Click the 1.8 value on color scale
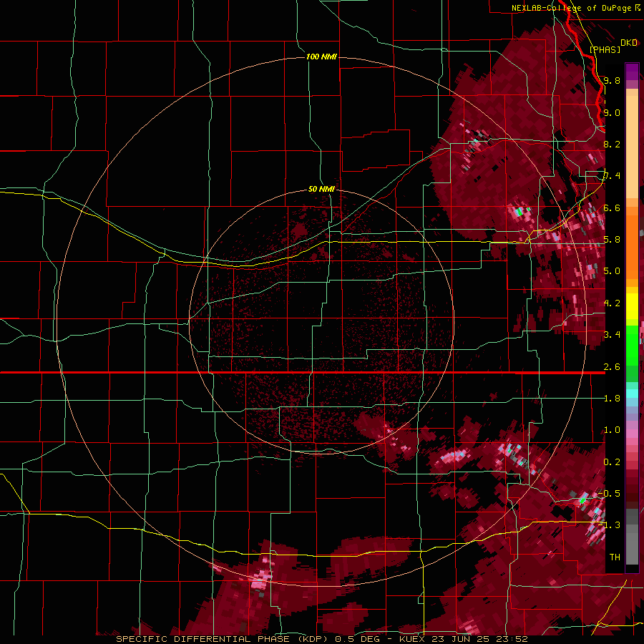 point(612,399)
